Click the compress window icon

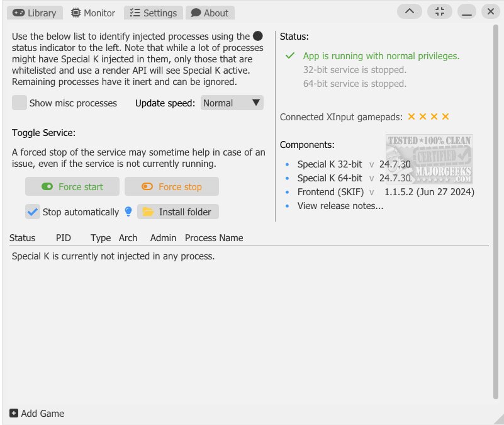(439, 11)
